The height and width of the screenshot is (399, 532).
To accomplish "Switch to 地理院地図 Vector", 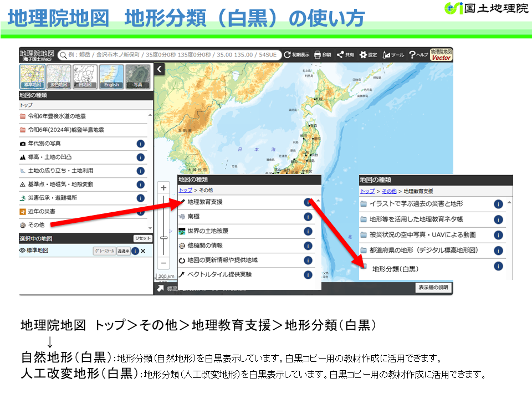I will 441,55.
